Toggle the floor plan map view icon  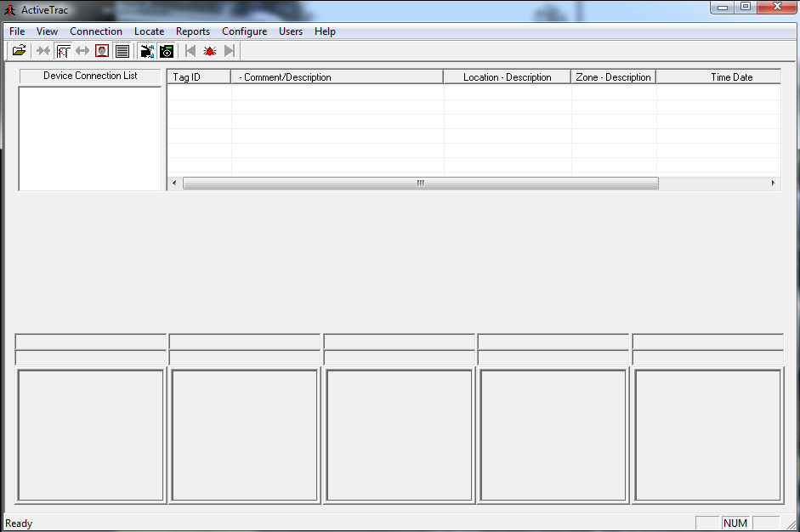(x=63, y=50)
